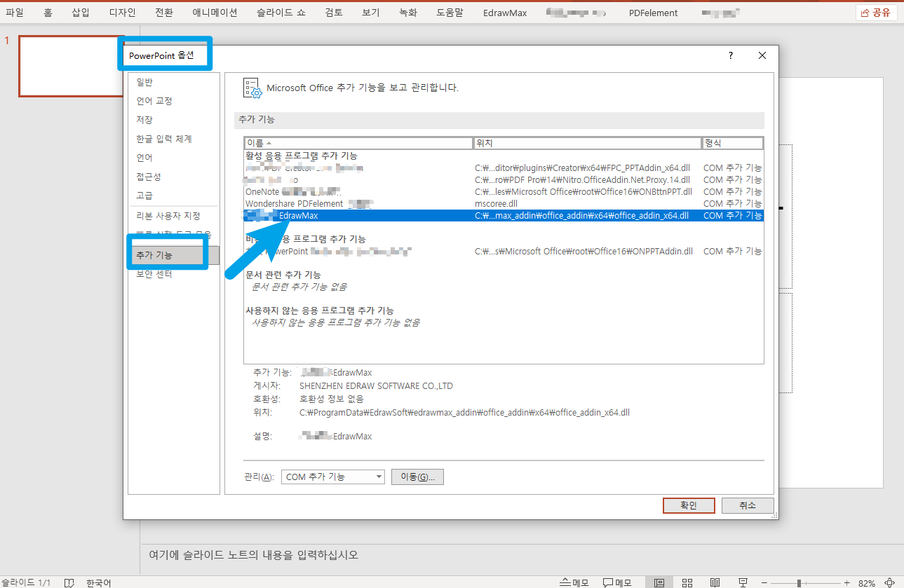Click zoom in plus button

[847, 582]
